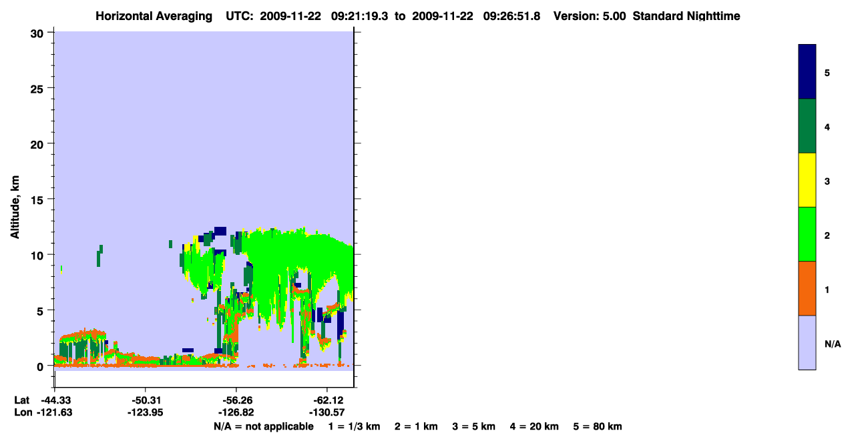Click the longitude value -126.82

pyautogui.click(x=236, y=412)
